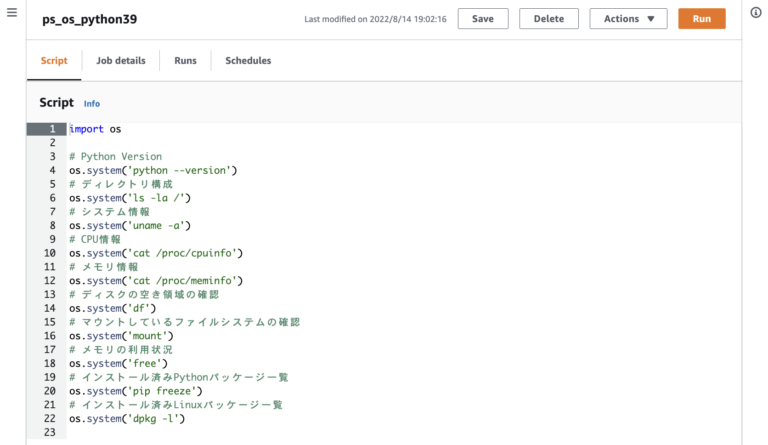Click line number 23 in the gutter
The width and height of the screenshot is (768, 445).
(51, 433)
